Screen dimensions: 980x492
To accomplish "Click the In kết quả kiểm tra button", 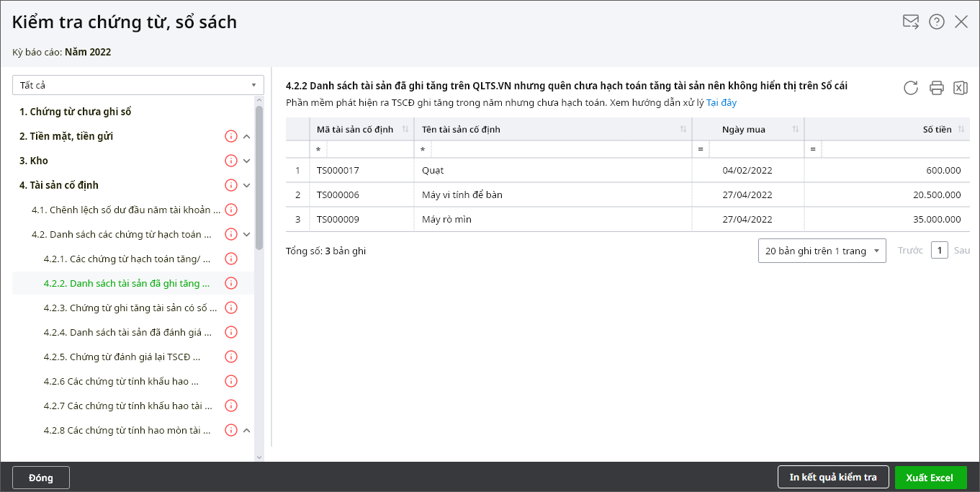I will [x=833, y=478].
